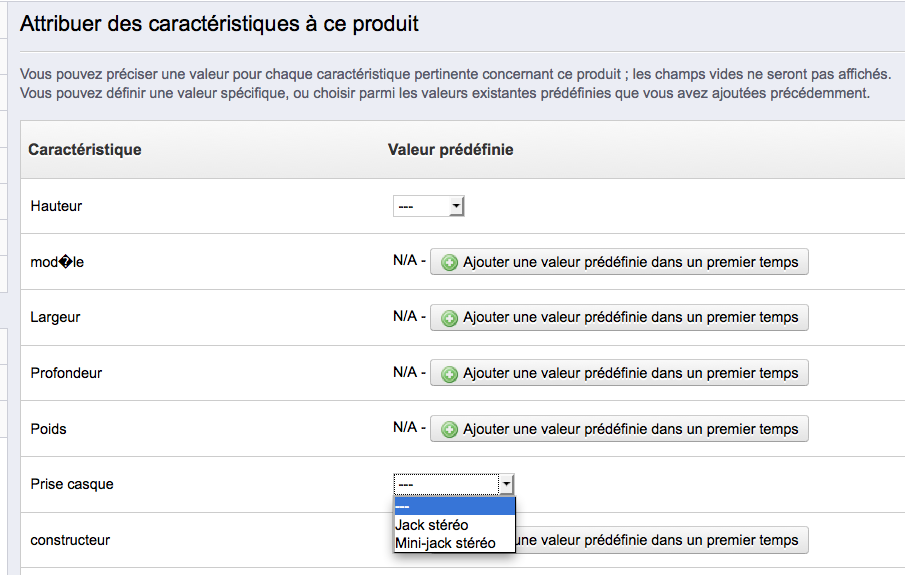Click green plus icon in Profondeur row
Screen dimensions: 905x575
coord(450,374)
